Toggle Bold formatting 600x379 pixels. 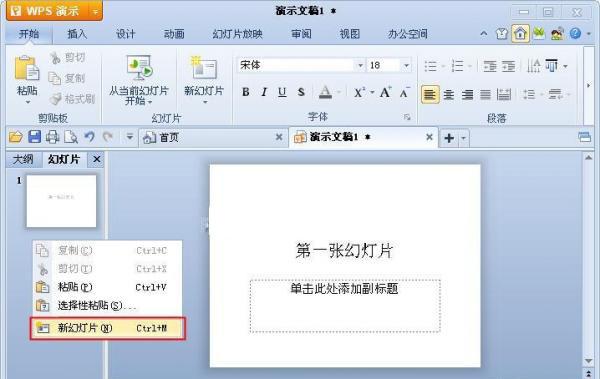coord(246,92)
